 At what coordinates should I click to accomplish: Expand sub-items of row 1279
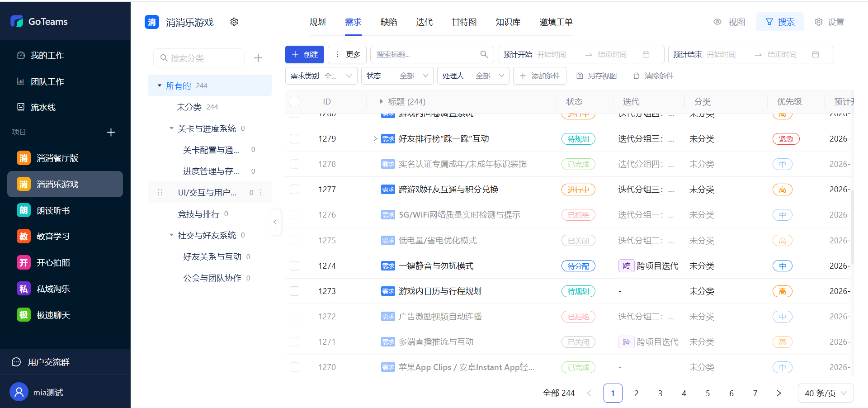coord(375,138)
